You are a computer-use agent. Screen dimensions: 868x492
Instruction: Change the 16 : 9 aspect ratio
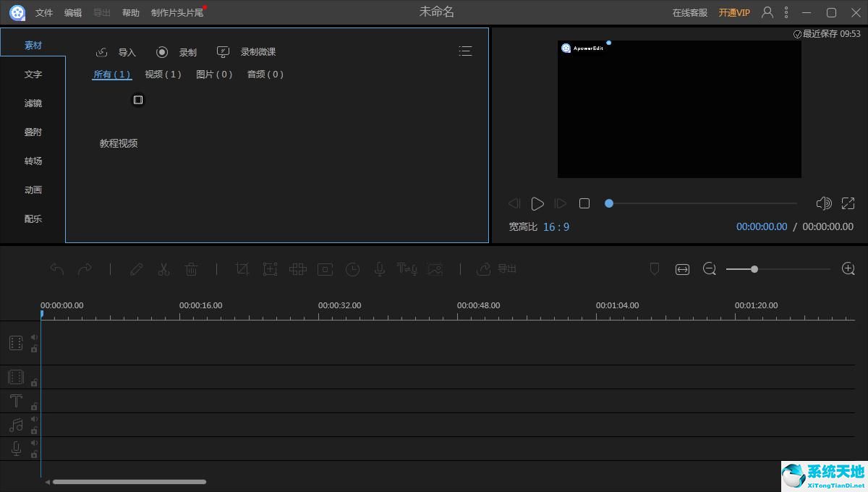pyautogui.click(x=556, y=227)
